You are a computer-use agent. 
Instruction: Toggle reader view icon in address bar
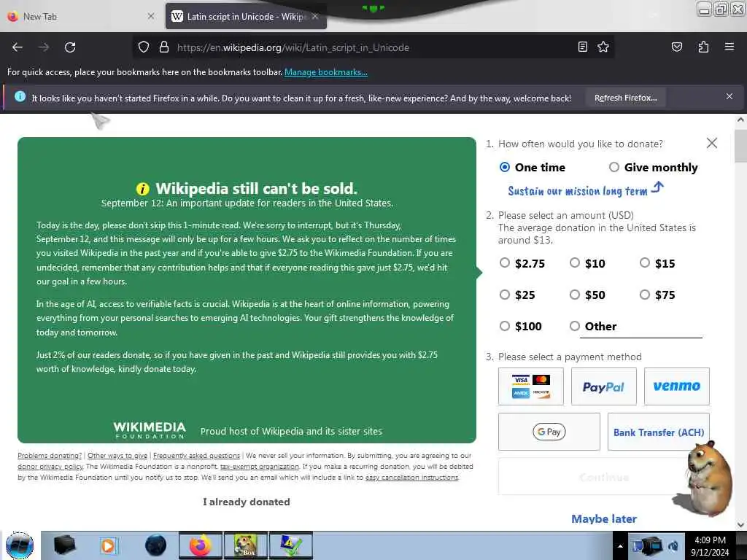[x=582, y=47]
